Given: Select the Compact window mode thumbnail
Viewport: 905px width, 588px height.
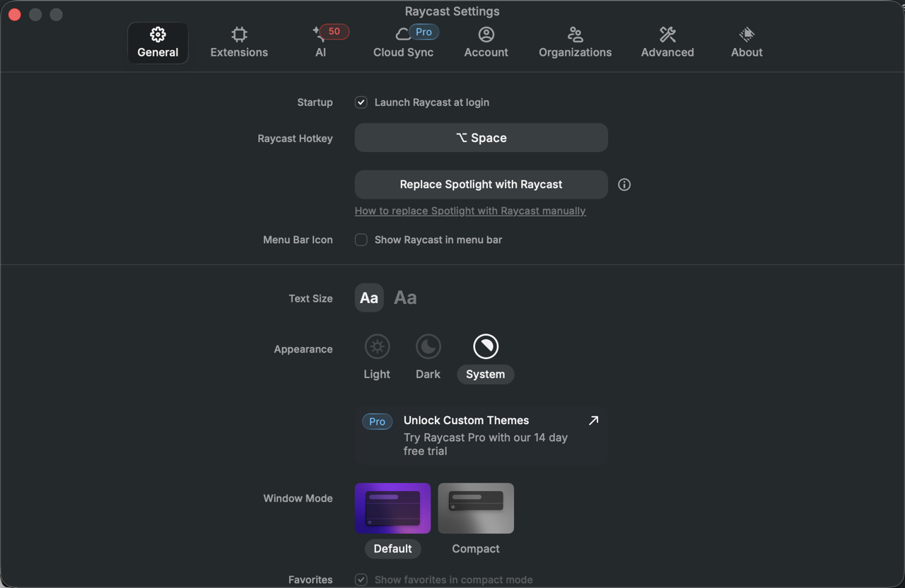Looking at the screenshot, I should [476, 508].
